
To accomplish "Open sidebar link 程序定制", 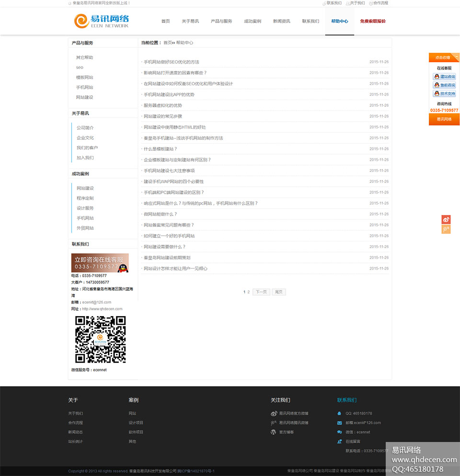I will tap(85, 198).
